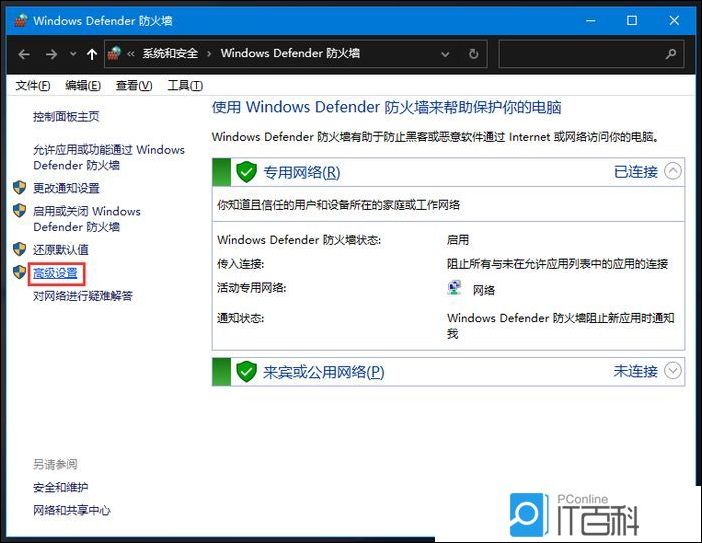Click the firewall icon in the title bar
Image resolution: width=702 pixels, height=543 pixels.
click(21, 21)
